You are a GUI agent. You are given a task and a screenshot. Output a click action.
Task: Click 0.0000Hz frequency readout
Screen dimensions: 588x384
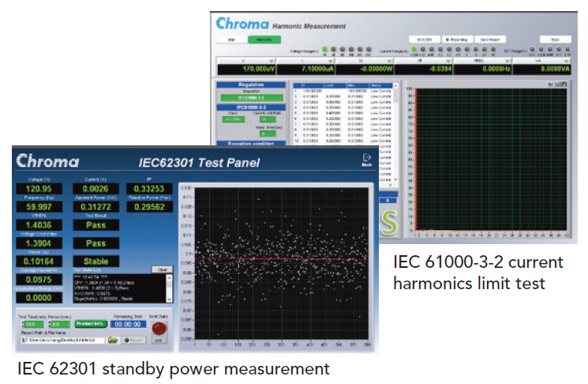(482, 69)
